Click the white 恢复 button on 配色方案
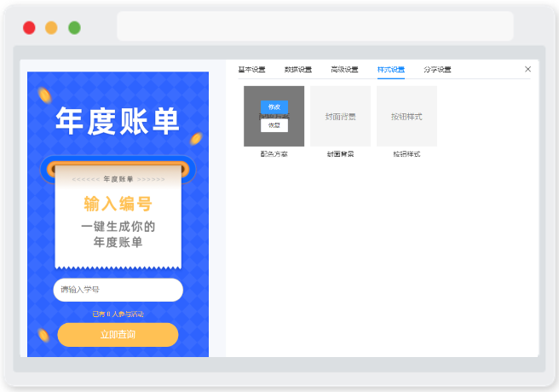Viewport: 559px width, 392px height. click(x=274, y=125)
